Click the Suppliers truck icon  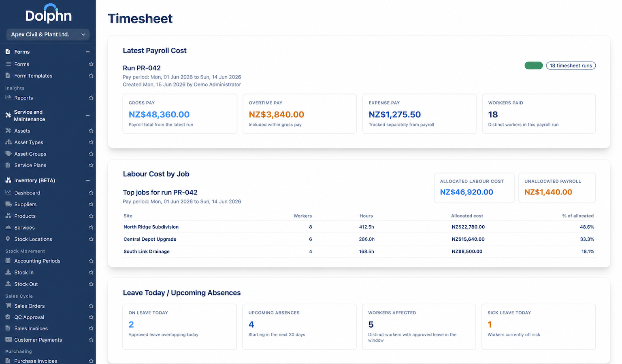pos(8,204)
